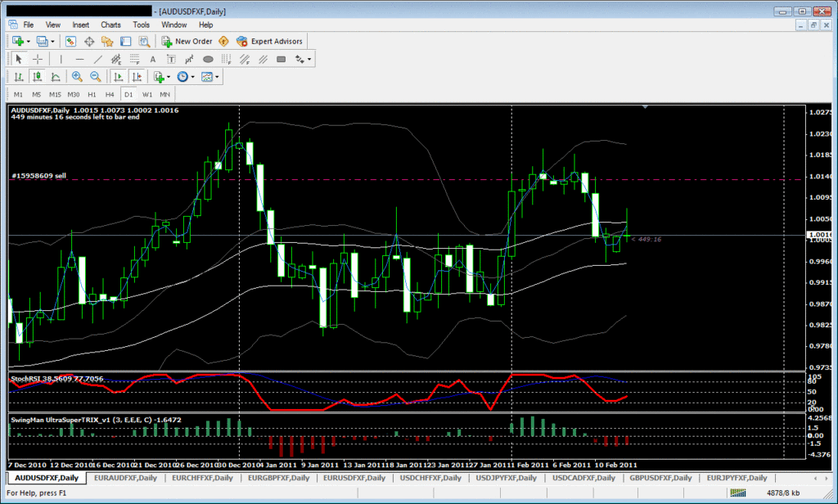Open the Navigator panel icon
Viewport: 838px width, 504px height.
pos(107,41)
